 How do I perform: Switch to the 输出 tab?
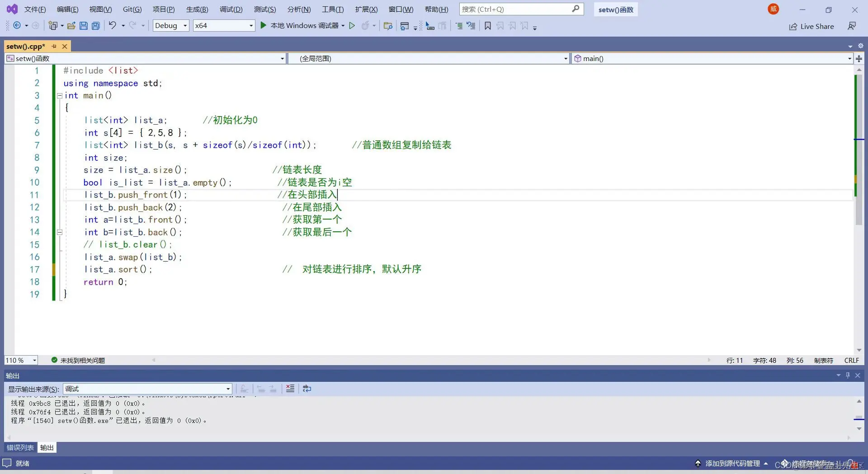tap(47, 447)
